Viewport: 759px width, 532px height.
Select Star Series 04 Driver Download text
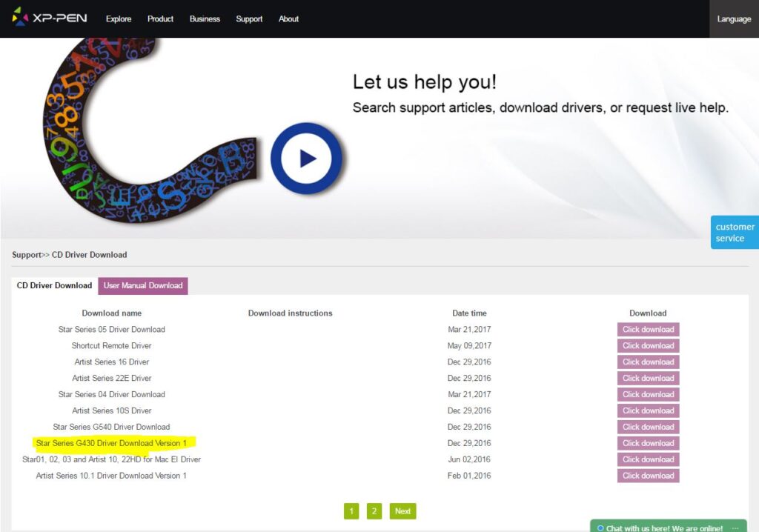pyautogui.click(x=112, y=394)
